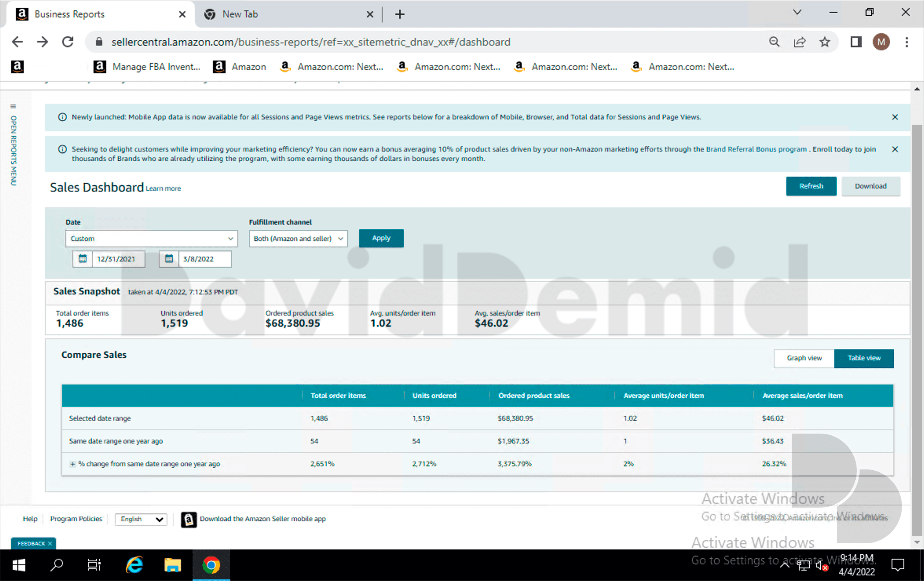The image size is (924, 581).
Task: Expand the % change from one year ago row
Action: coord(72,464)
